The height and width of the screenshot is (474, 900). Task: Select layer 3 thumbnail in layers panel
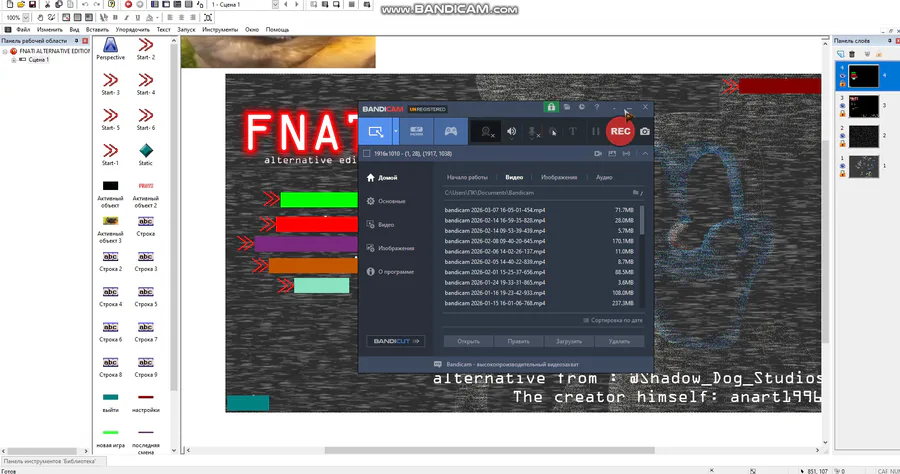863,106
